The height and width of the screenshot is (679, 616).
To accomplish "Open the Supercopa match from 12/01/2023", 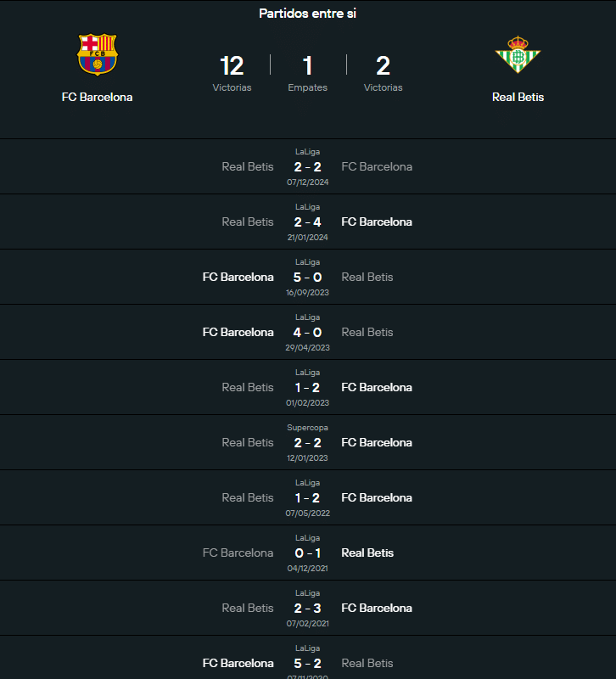I will coord(307,442).
